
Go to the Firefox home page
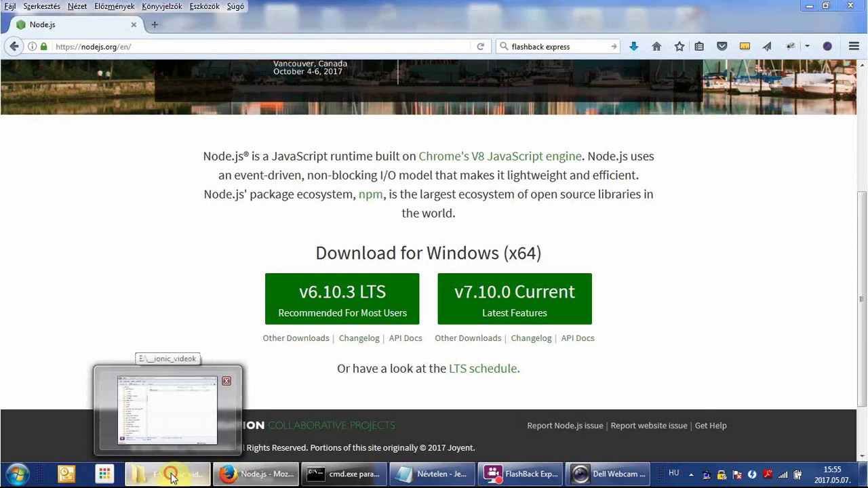pos(656,47)
